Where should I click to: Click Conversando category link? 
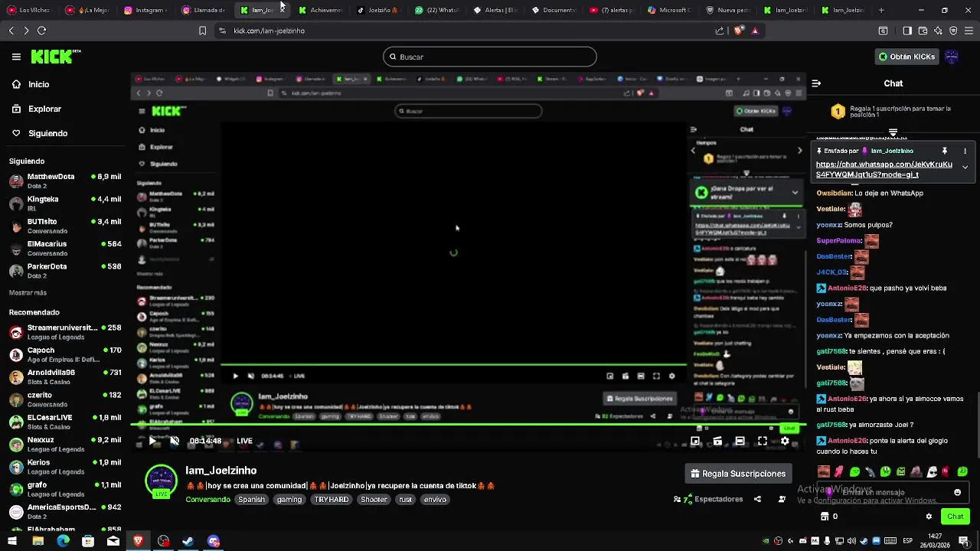click(207, 499)
